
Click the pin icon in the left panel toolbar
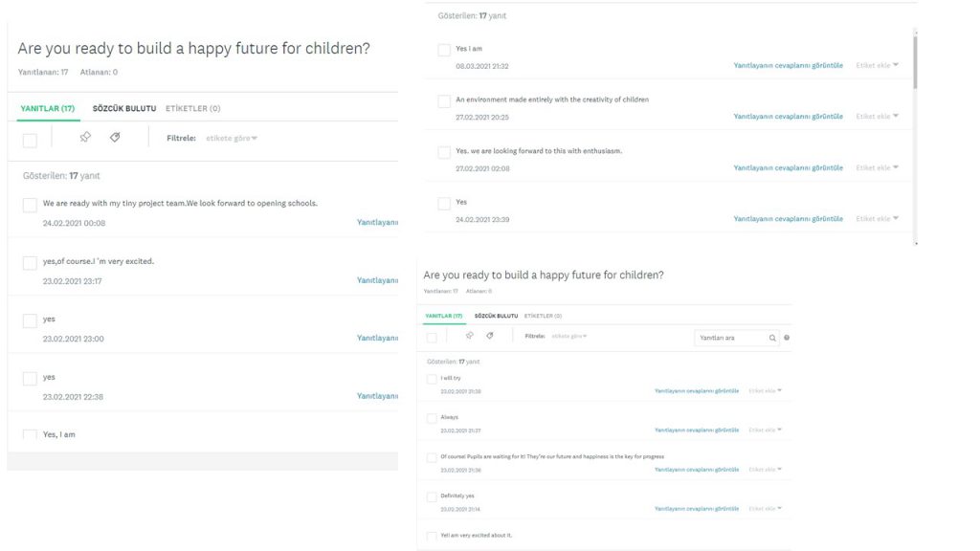pyautogui.click(x=85, y=138)
